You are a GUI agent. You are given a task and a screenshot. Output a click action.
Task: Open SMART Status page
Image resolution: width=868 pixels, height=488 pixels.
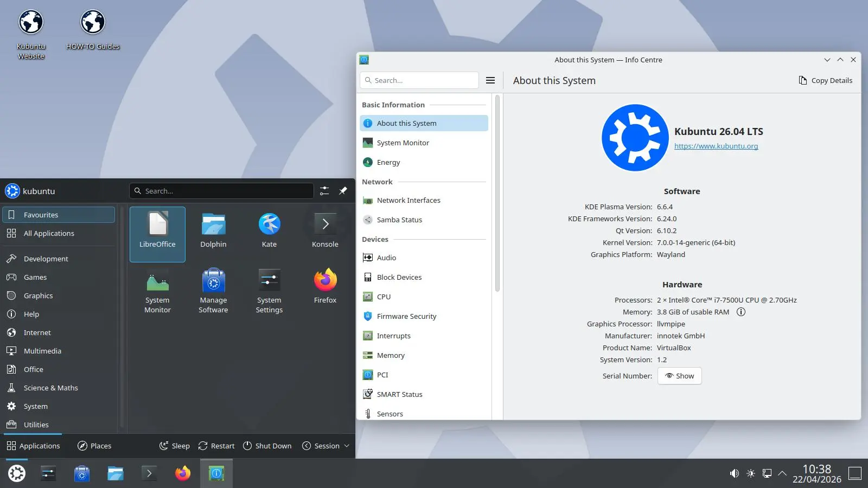pos(424,394)
